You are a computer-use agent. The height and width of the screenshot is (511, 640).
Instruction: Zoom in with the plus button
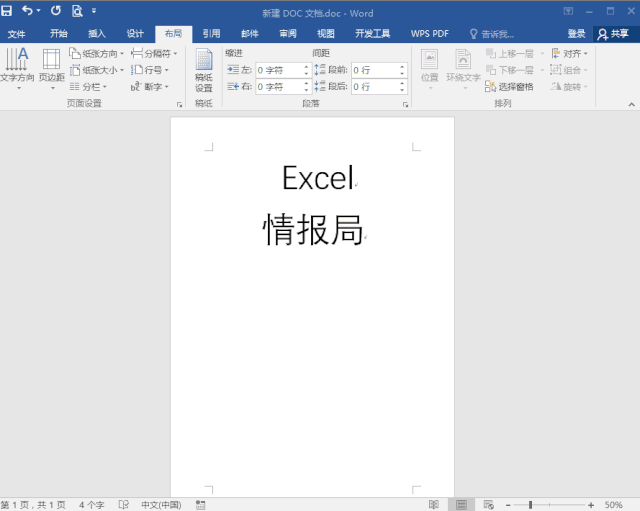click(591, 505)
